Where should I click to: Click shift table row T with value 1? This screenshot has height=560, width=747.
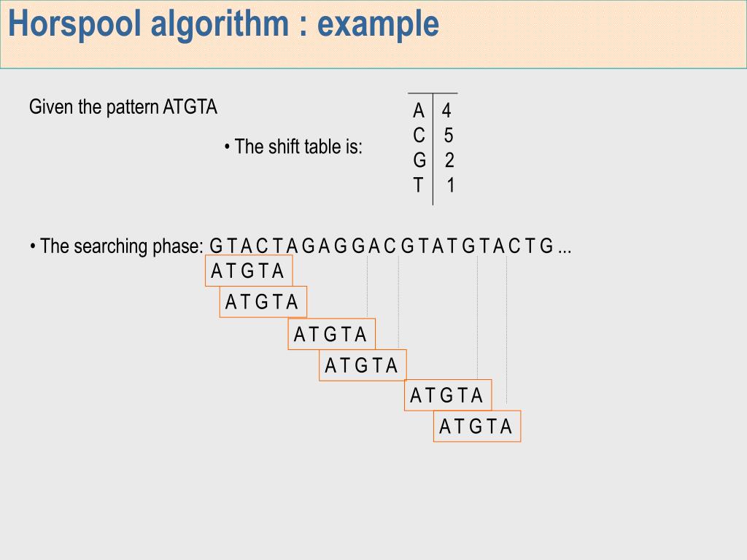433,184
